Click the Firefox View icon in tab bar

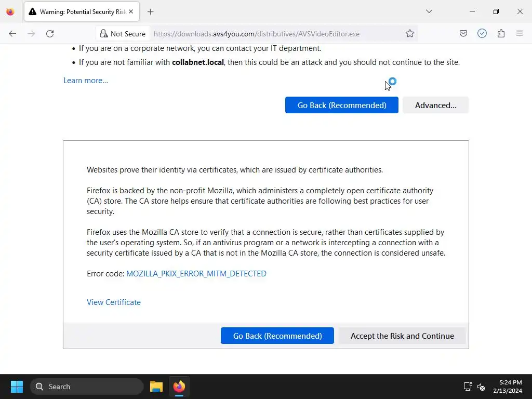[10, 12]
